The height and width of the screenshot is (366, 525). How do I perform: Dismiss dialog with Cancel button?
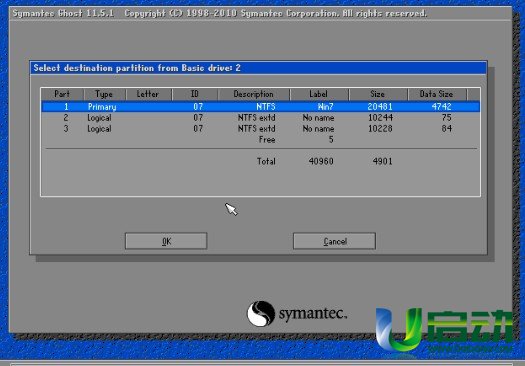(x=334, y=241)
